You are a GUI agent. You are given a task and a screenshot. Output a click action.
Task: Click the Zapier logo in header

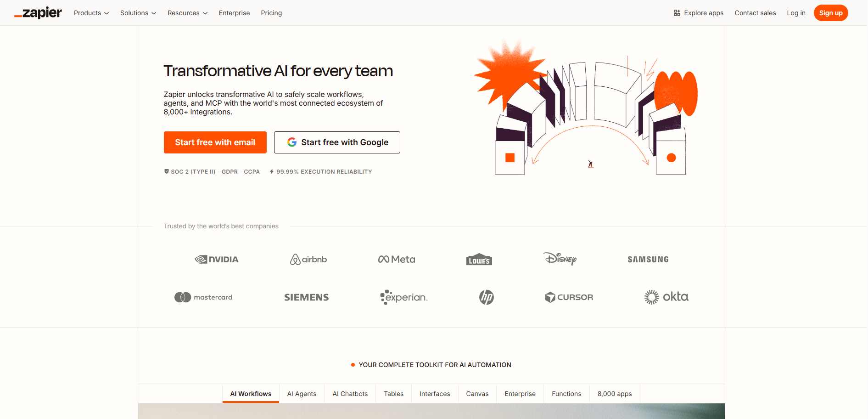pyautogui.click(x=38, y=13)
